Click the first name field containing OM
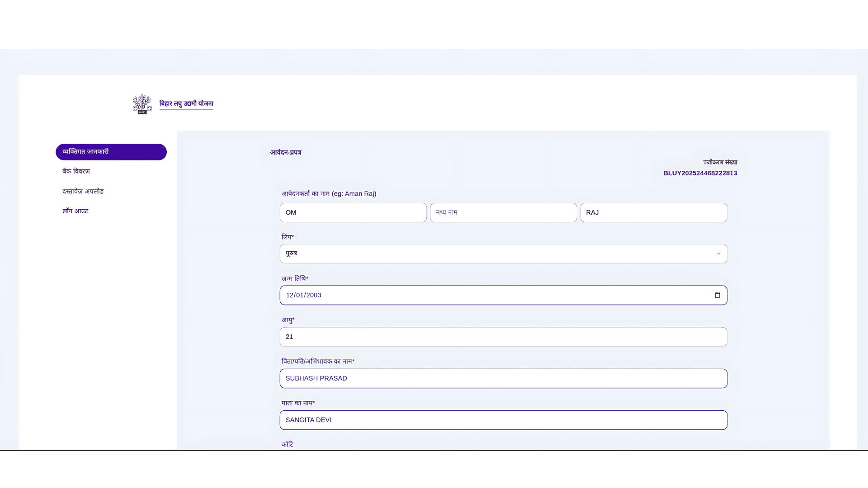 (353, 212)
